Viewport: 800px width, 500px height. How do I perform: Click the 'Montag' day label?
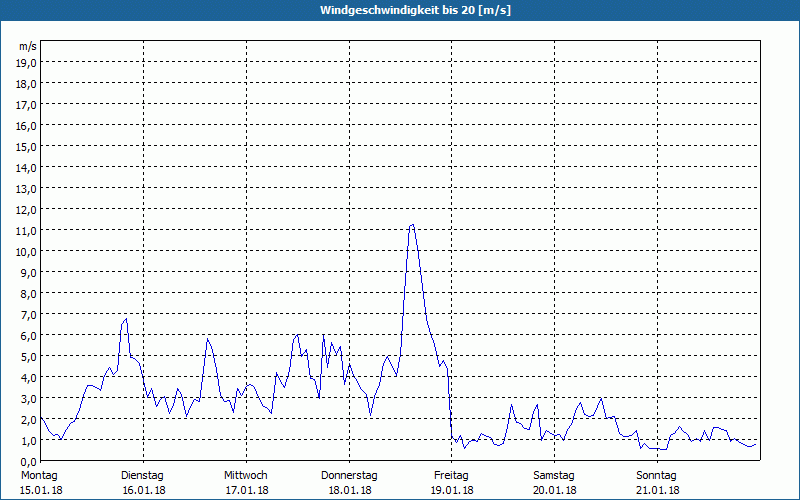point(39,476)
